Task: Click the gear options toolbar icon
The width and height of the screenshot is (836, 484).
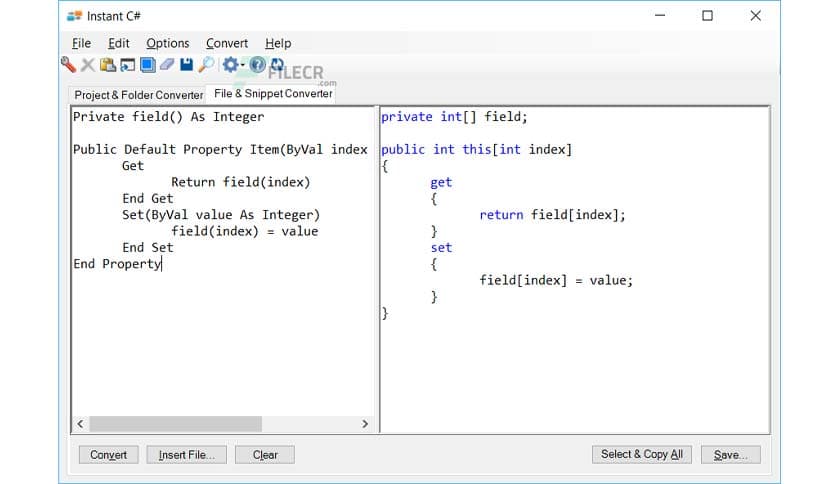Action: 230,65
